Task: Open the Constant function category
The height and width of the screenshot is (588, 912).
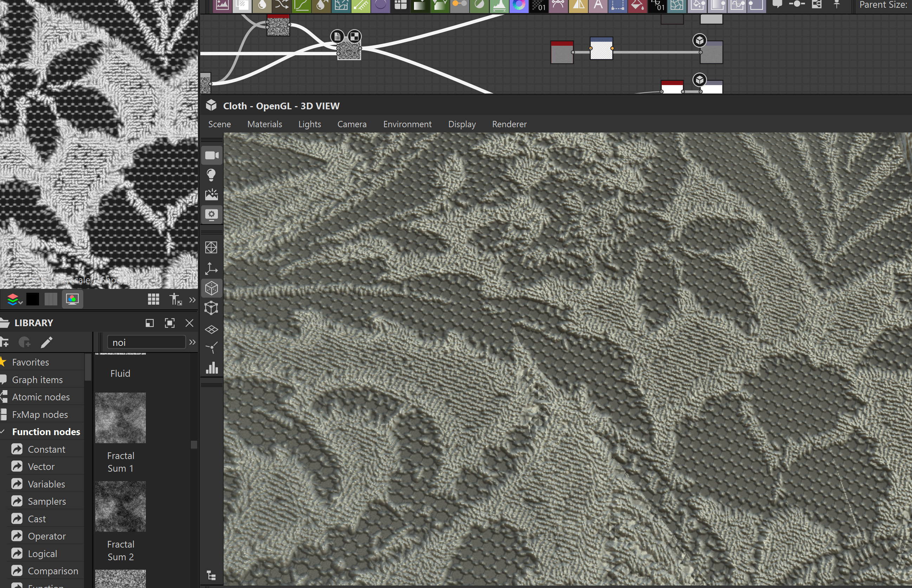Action: point(46,449)
